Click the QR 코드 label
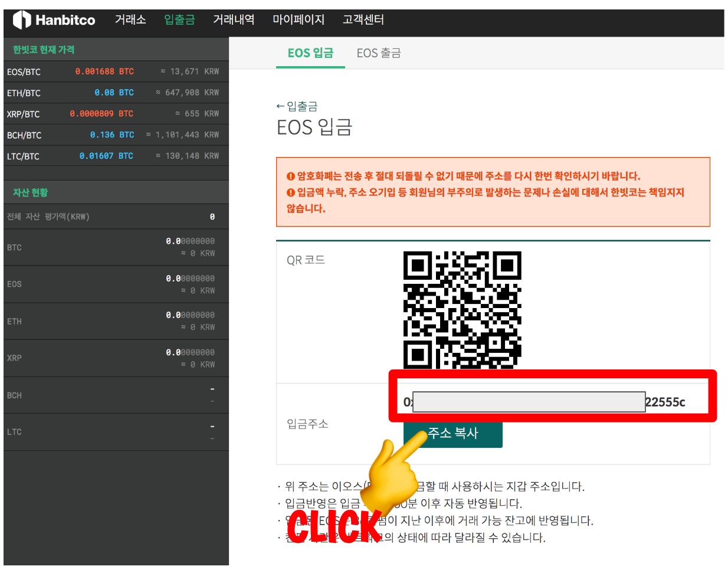Screen dimensions: 728x576 pyautogui.click(x=306, y=260)
